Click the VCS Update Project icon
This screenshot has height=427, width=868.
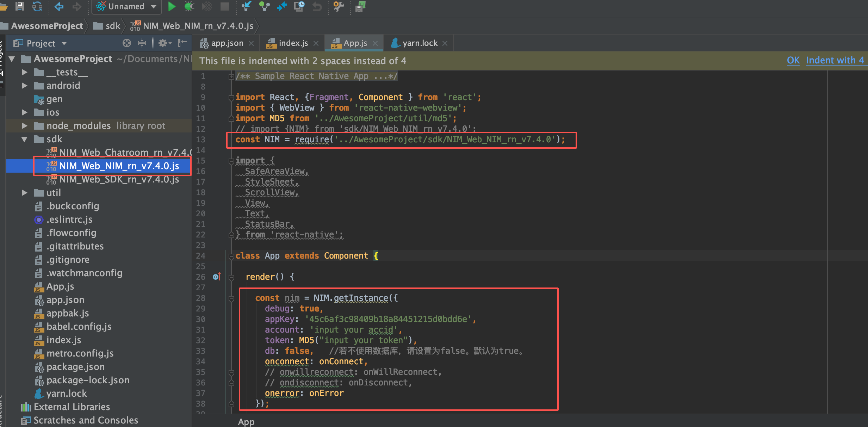(247, 6)
